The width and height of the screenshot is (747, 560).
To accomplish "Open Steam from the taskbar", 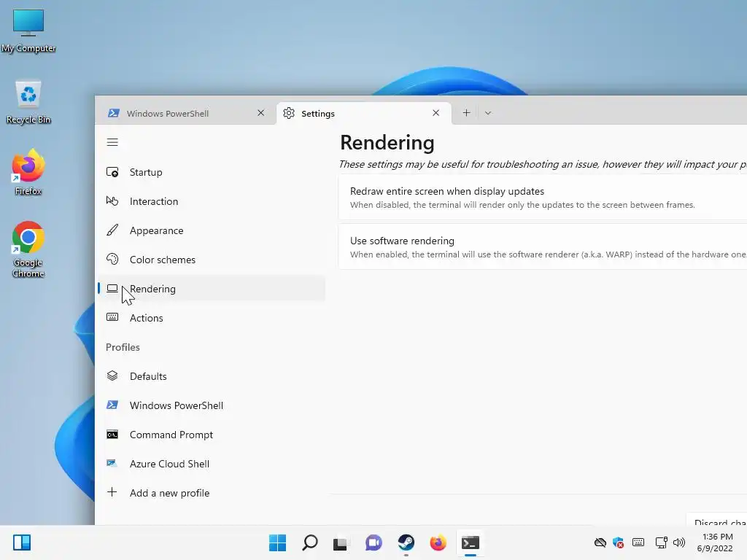I will tap(406, 542).
